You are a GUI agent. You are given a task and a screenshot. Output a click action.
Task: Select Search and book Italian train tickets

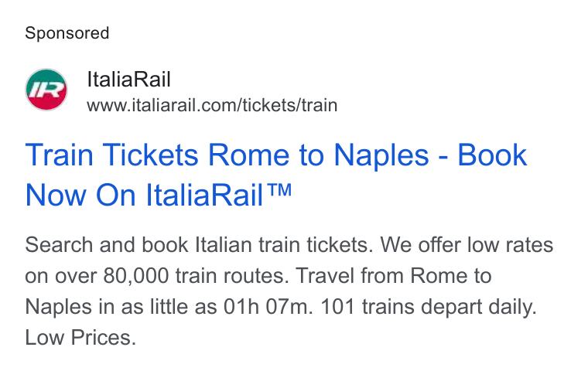(x=199, y=245)
